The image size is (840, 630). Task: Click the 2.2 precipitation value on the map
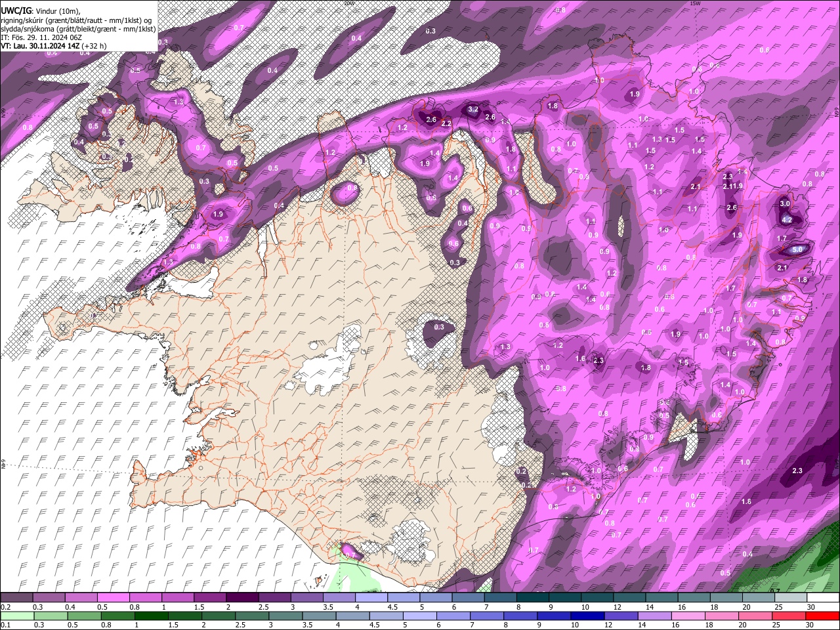446,123
